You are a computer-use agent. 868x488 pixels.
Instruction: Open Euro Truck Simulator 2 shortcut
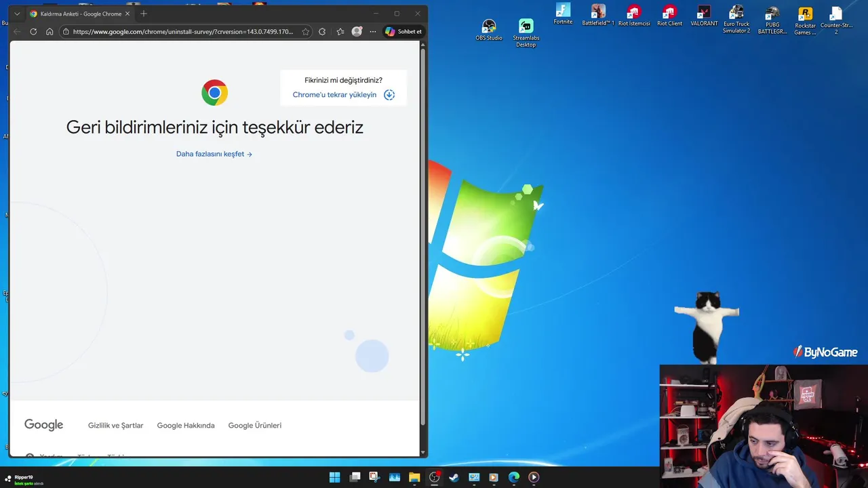[x=736, y=19]
